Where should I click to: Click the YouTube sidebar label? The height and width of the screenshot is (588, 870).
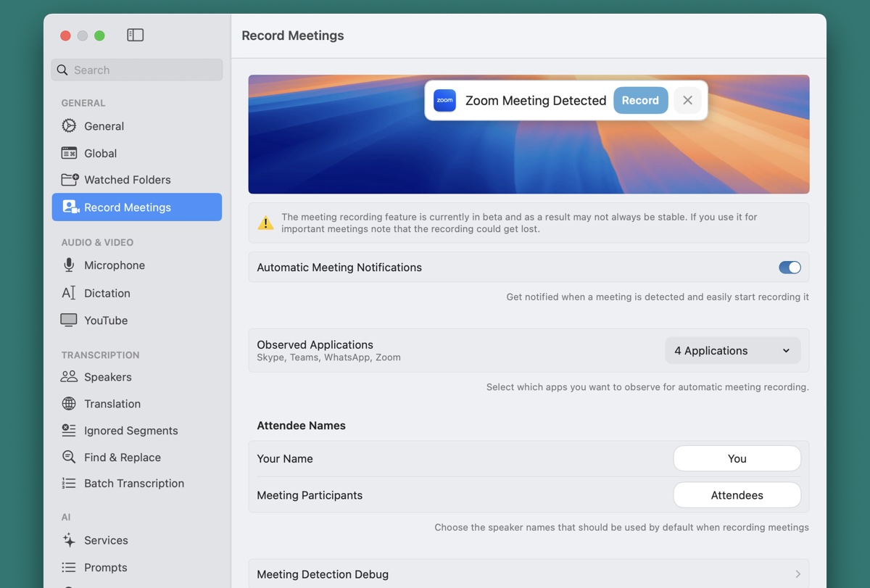point(106,320)
